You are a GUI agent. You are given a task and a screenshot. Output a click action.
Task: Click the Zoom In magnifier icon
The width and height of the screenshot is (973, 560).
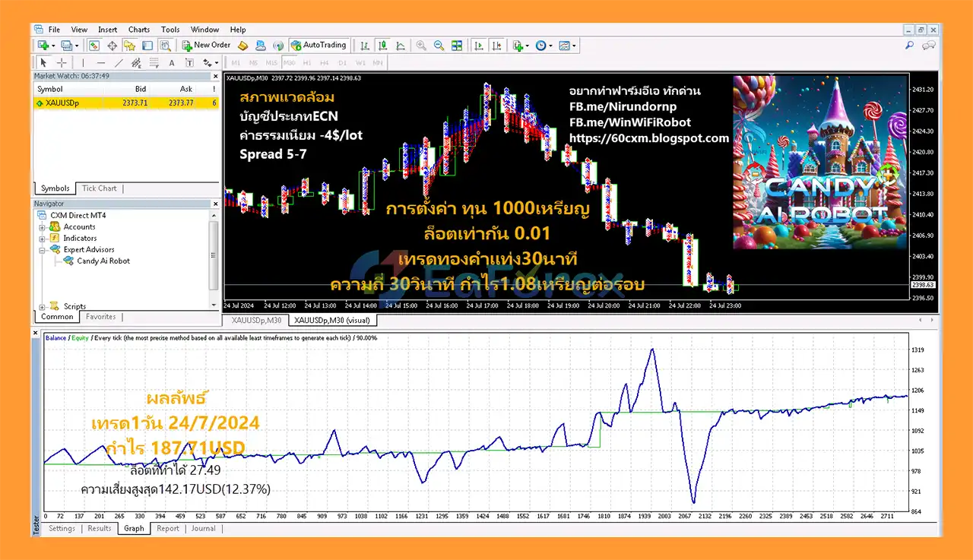(x=421, y=46)
